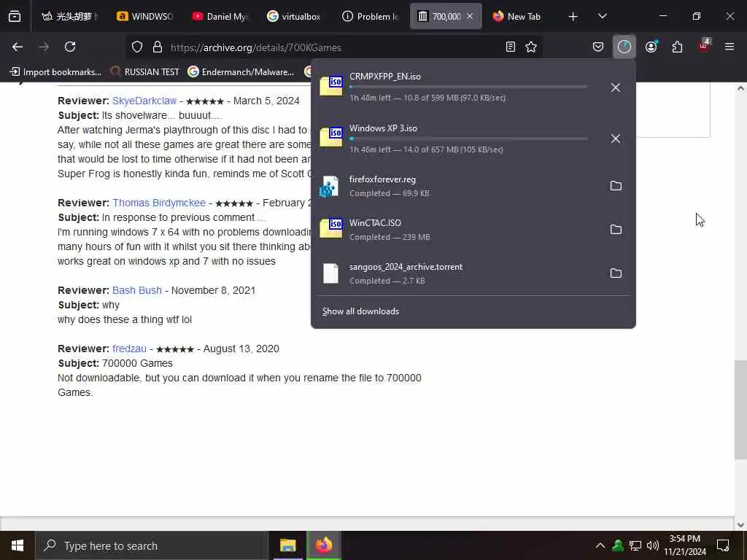Click the page vertical scrollbar thumb
The width and height of the screenshot is (747, 560).
(x=741, y=410)
